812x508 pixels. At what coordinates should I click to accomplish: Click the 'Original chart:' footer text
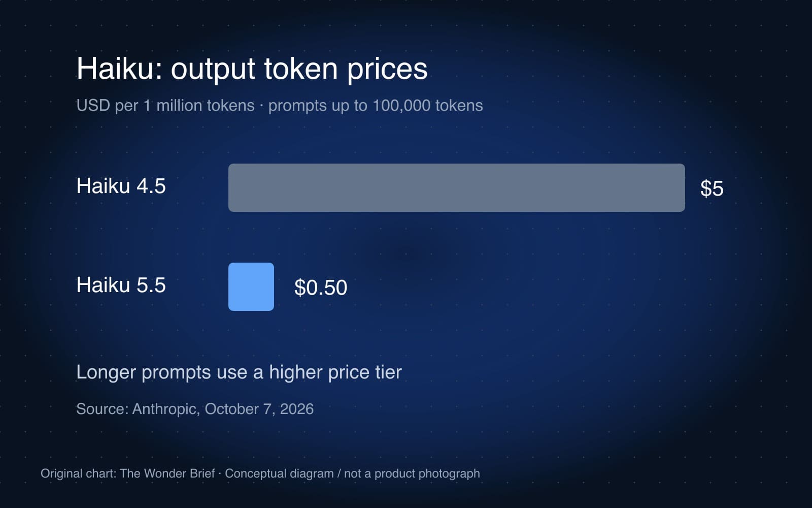pos(79,473)
